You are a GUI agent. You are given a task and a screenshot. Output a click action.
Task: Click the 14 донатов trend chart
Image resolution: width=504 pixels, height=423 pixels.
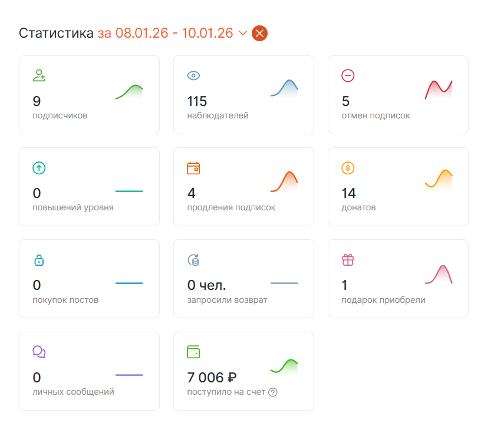tap(439, 179)
